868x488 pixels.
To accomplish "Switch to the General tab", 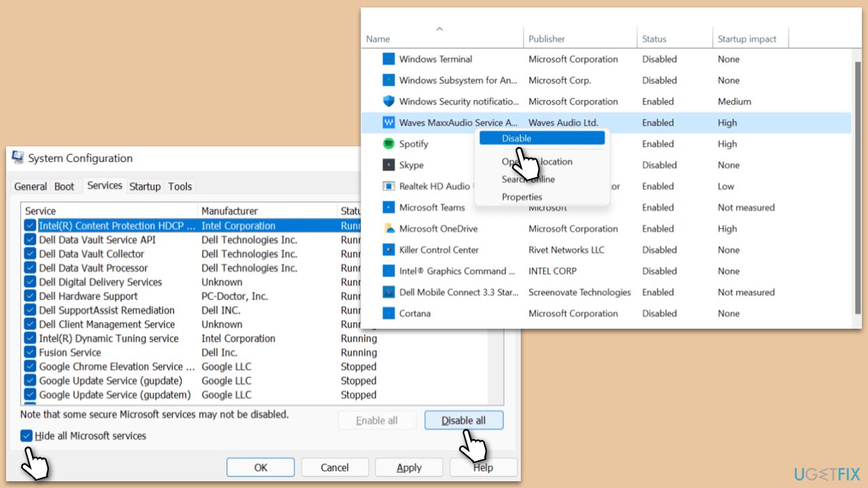I will tap(31, 186).
